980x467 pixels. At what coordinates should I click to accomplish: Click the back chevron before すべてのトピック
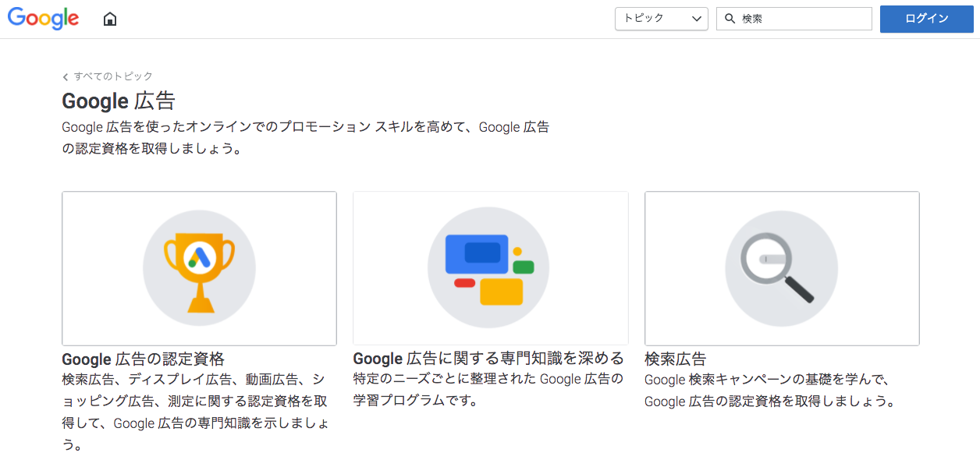coord(66,76)
